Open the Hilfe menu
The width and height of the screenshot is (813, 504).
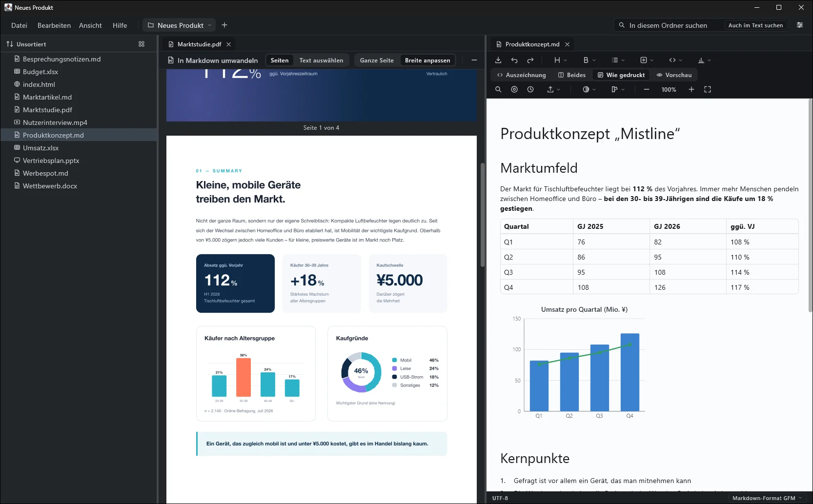pos(120,25)
